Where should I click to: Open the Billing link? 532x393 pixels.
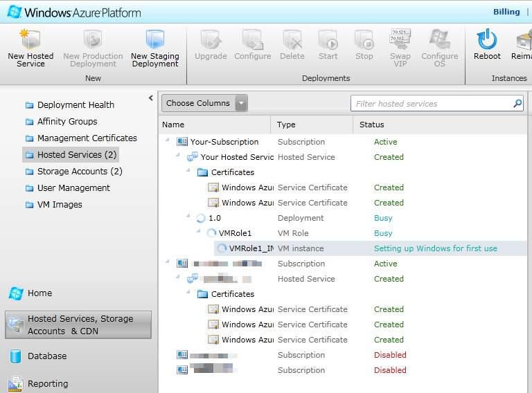coord(506,12)
